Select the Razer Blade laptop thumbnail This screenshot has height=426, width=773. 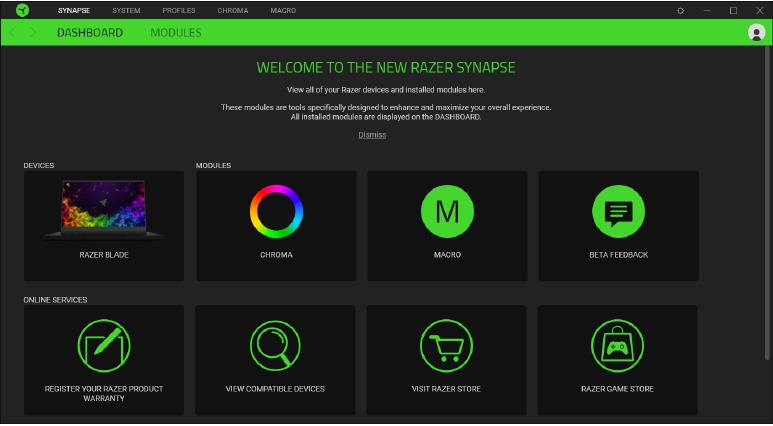[x=104, y=211]
